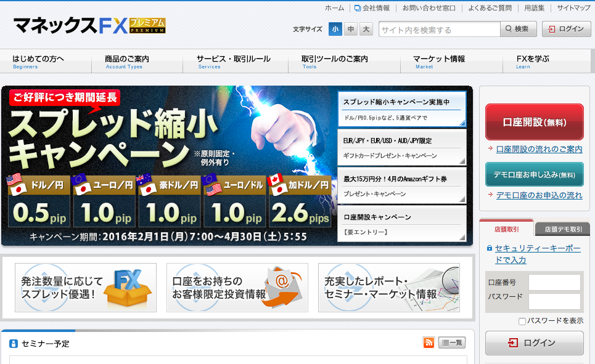595x364 pixels.
Task: Select large font size 大
Action: (x=366, y=29)
